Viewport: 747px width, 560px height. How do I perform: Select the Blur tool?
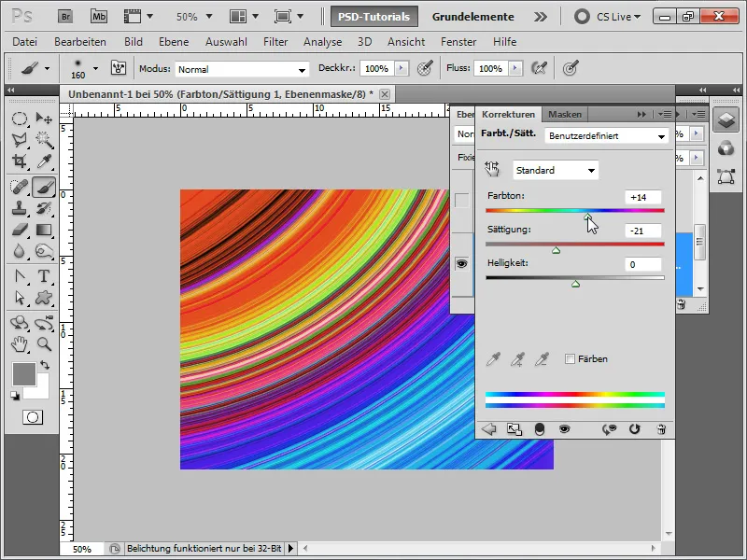click(x=19, y=251)
